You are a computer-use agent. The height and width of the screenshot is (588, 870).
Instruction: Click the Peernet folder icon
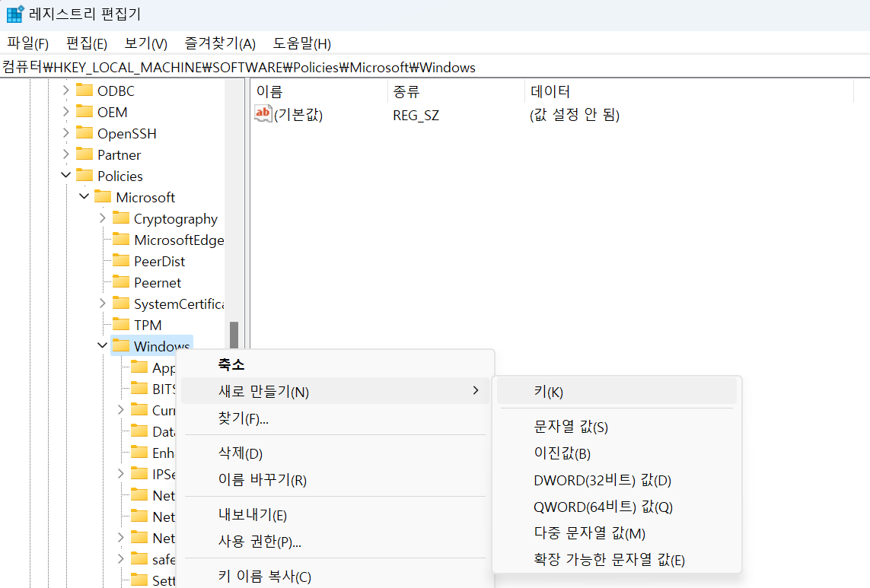121,281
